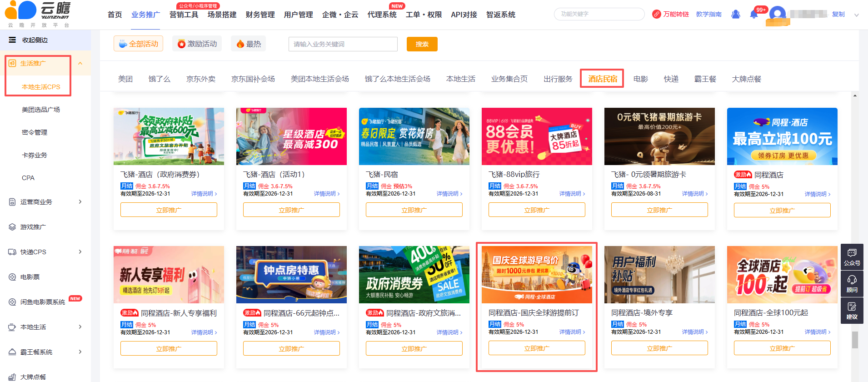The height and width of the screenshot is (382, 868).
Task: Open the 财务管理 menu
Action: pos(260,15)
